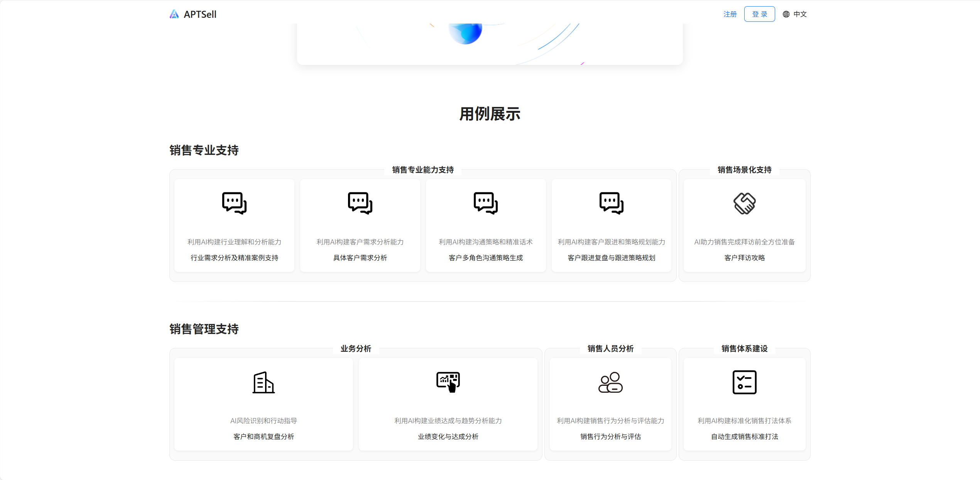This screenshot has height=480, width=980.
Task: Click the people icon for 销售行为分析与评估
Action: (610, 382)
